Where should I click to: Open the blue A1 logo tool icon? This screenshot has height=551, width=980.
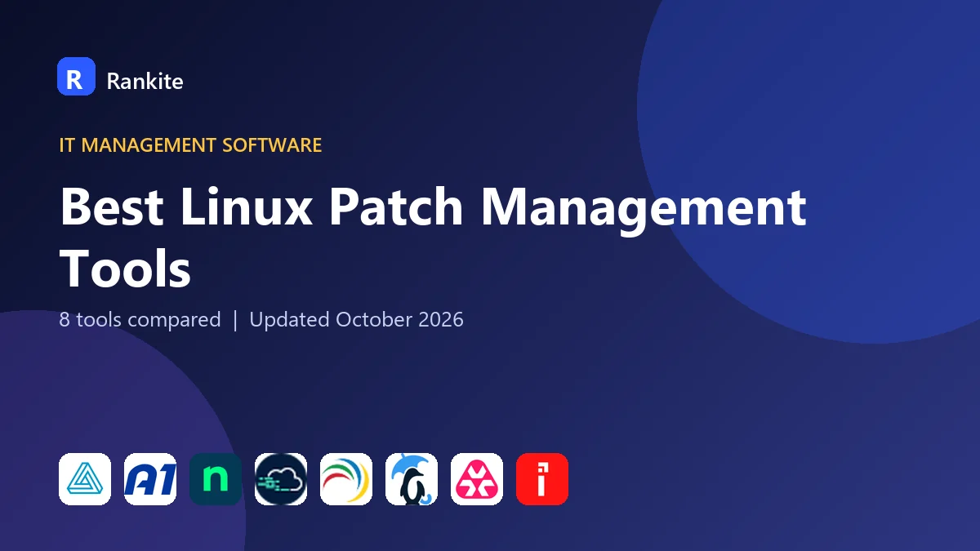(150, 479)
